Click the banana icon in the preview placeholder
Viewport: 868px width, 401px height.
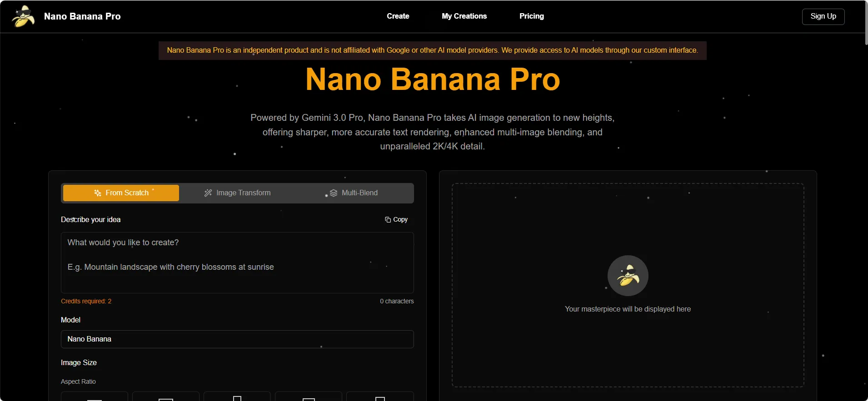click(x=628, y=276)
